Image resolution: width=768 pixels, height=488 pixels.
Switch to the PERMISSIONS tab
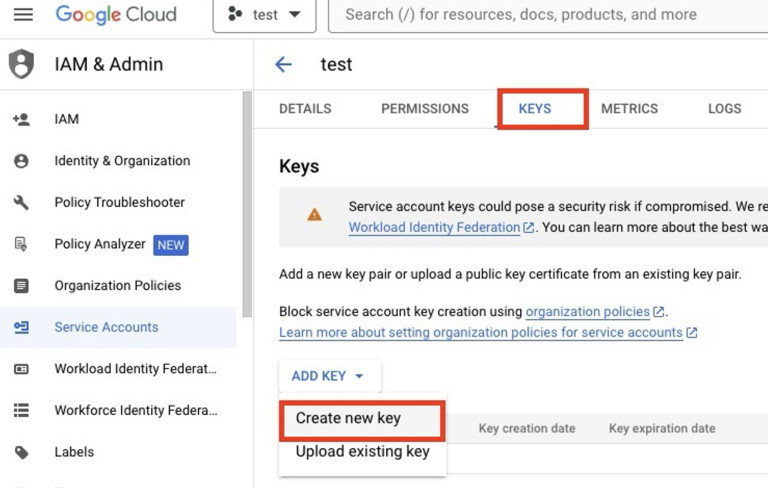[424, 108]
